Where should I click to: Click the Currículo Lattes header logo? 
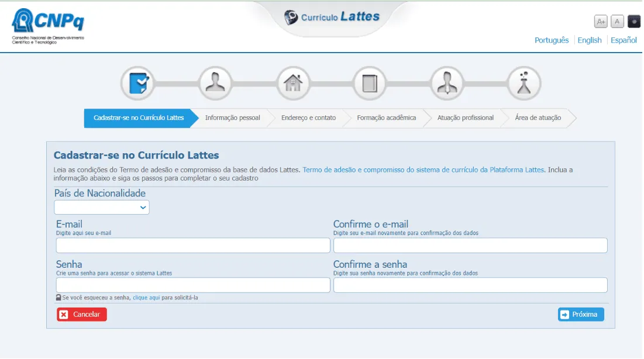(x=332, y=17)
